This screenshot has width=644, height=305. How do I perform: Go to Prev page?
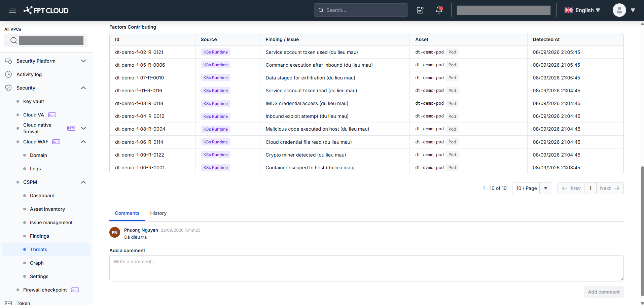[571, 188]
